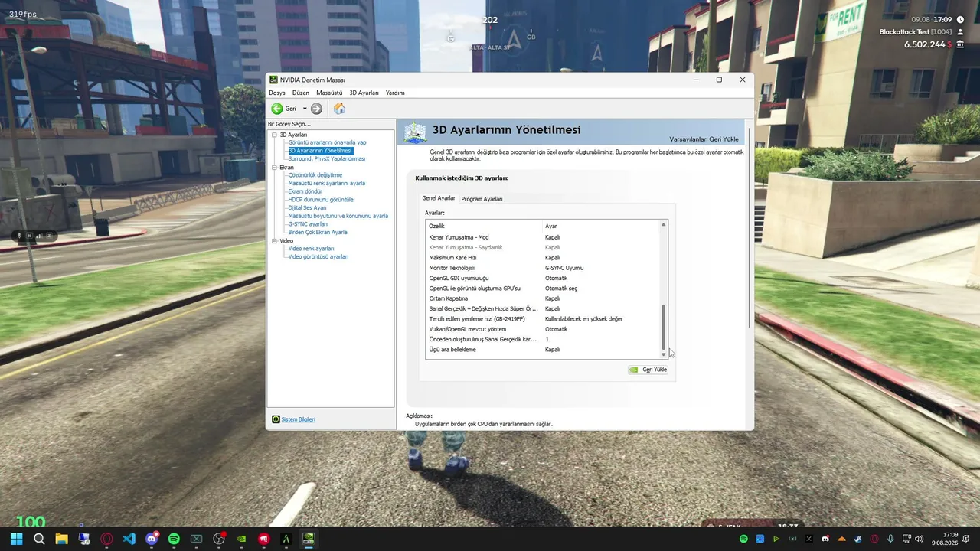This screenshot has width=980, height=551.
Task: Click scroll-down arrow of settings list
Action: click(663, 354)
